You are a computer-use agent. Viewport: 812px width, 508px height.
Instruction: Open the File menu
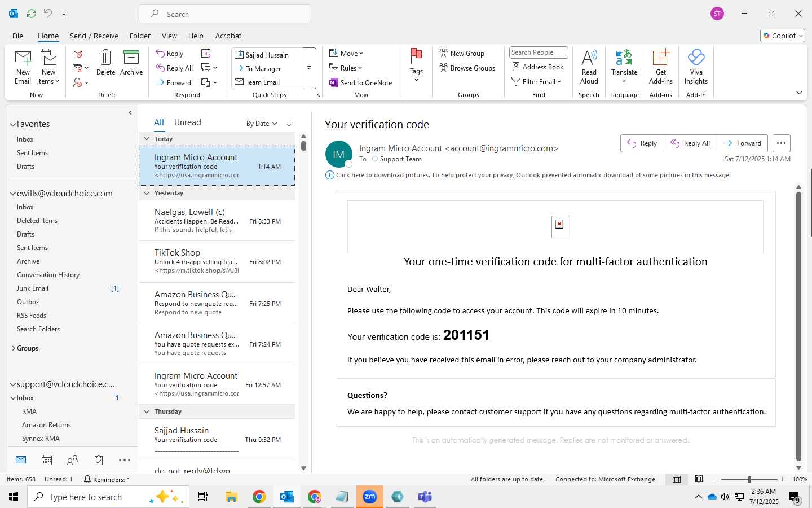click(18, 36)
